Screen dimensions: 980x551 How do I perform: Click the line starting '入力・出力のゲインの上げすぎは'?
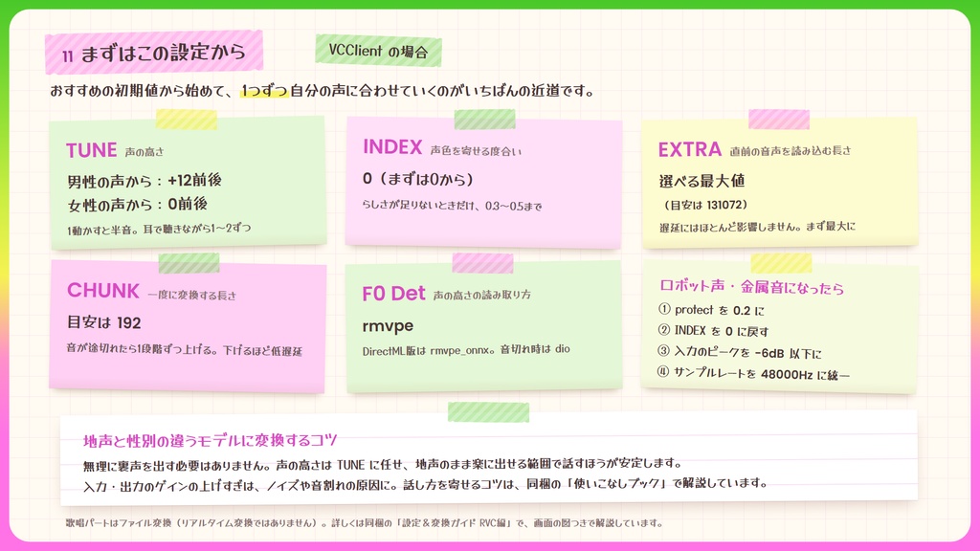[x=425, y=484]
